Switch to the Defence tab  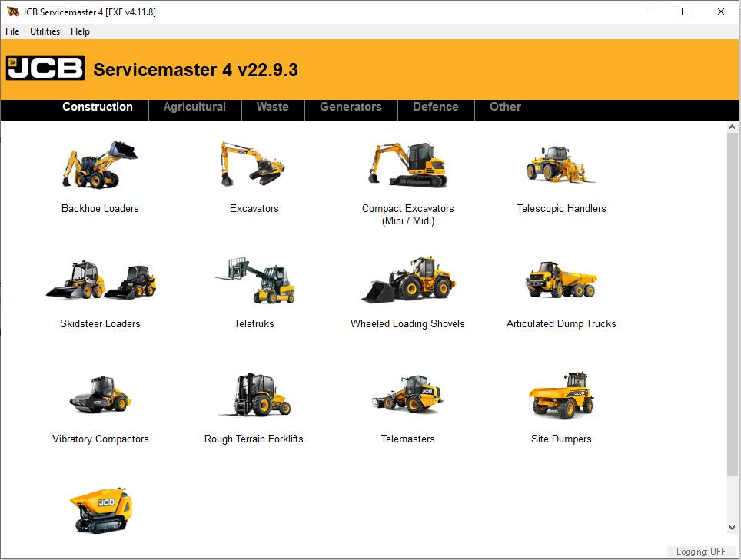click(436, 107)
